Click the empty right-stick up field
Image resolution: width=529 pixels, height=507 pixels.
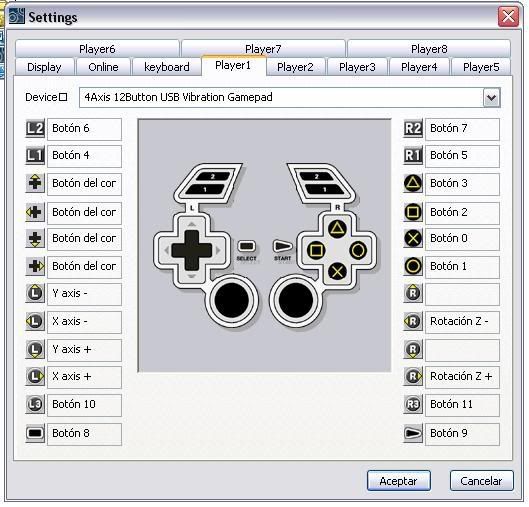point(462,294)
